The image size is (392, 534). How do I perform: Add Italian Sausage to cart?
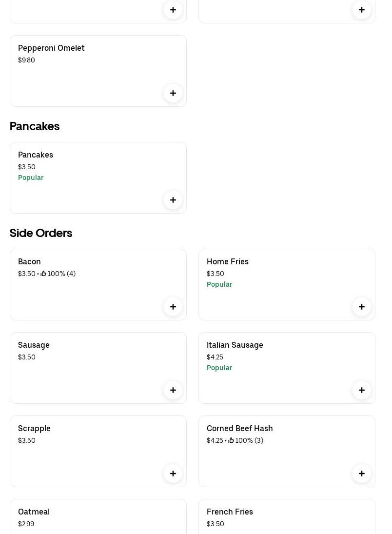[x=362, y=390]
